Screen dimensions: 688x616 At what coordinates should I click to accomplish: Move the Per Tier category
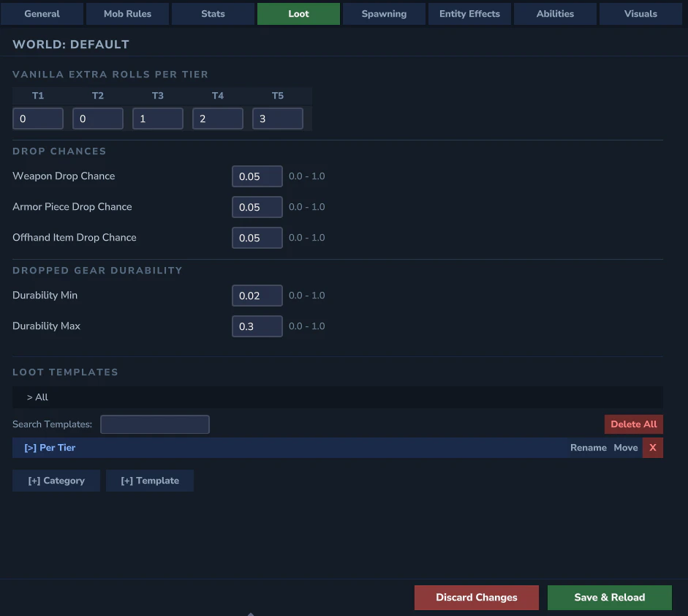[x=626, y=448]
